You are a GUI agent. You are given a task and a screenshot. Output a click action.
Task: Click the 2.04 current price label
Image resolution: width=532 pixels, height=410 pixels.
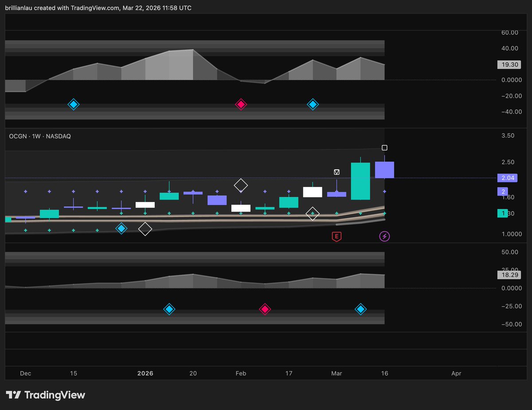506,178
